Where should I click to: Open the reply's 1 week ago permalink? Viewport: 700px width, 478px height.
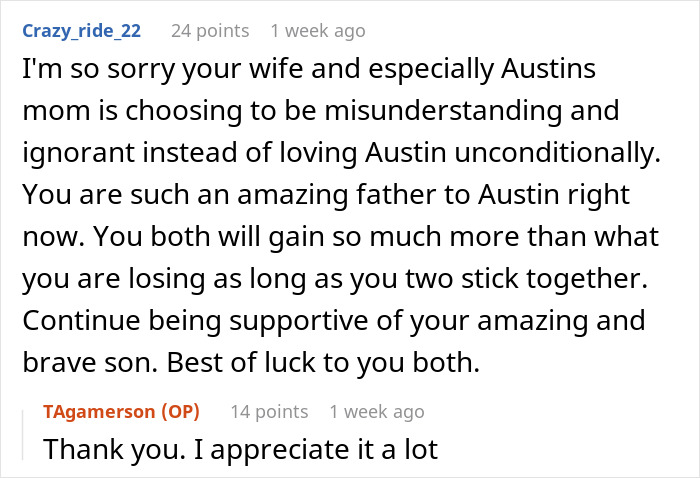[377, 411]
